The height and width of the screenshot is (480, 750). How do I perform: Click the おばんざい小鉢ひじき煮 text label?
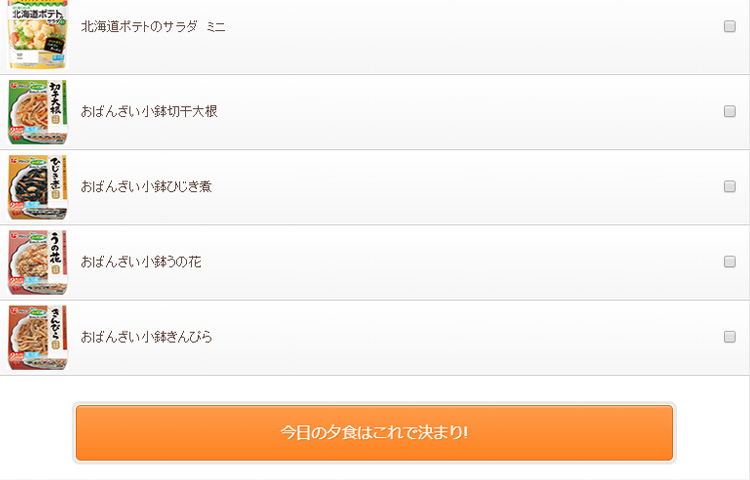(x=146, y=186)
